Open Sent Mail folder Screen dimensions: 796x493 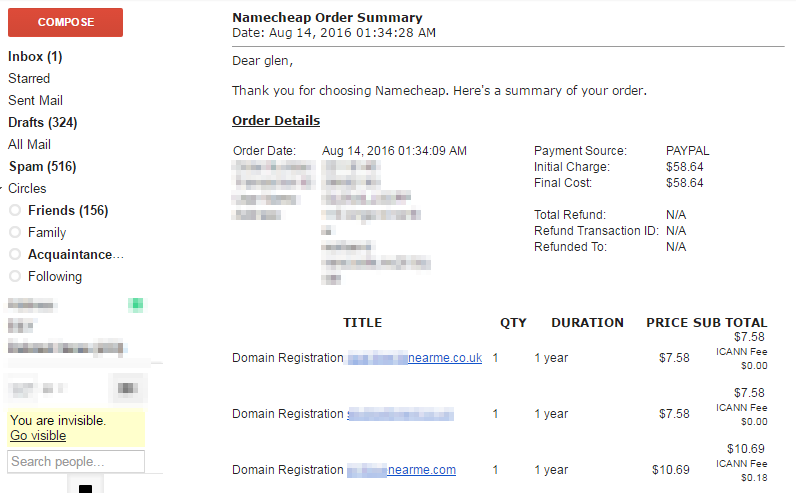point(36,101)
